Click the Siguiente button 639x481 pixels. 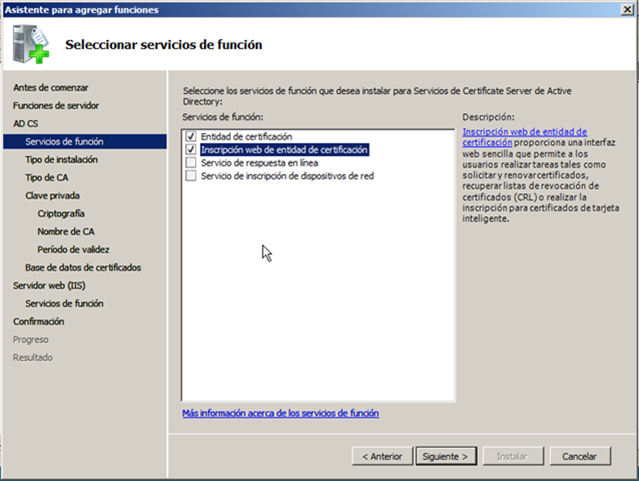(x=444, y=456)
